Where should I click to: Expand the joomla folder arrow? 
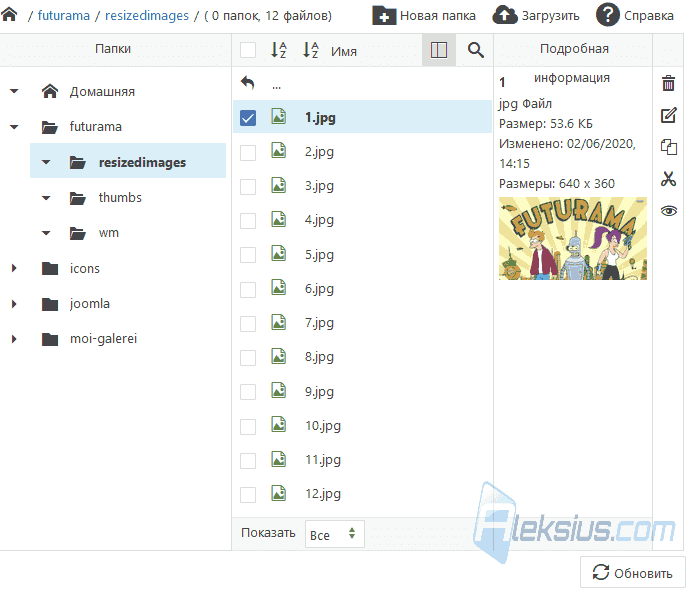[14, 304]
